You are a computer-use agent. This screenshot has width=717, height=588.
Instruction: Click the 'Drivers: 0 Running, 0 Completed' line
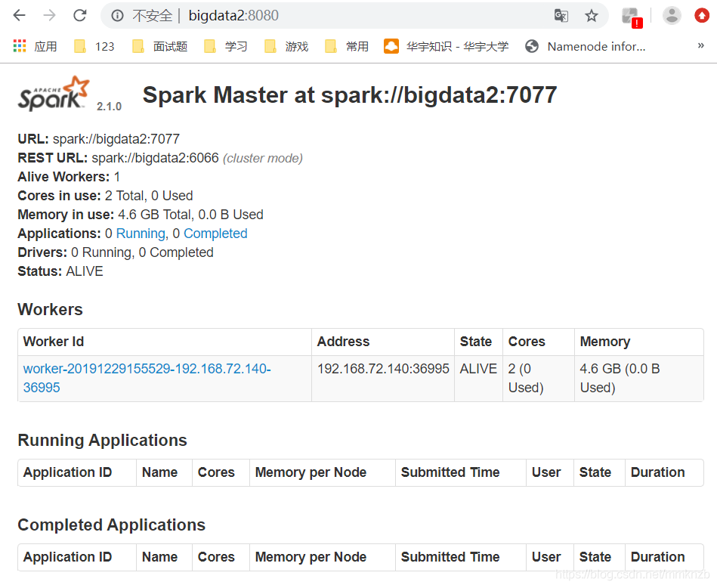coord(116,252)
